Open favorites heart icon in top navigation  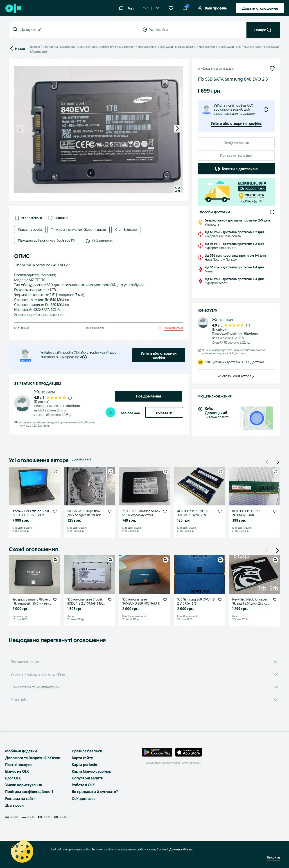[171, 8]
